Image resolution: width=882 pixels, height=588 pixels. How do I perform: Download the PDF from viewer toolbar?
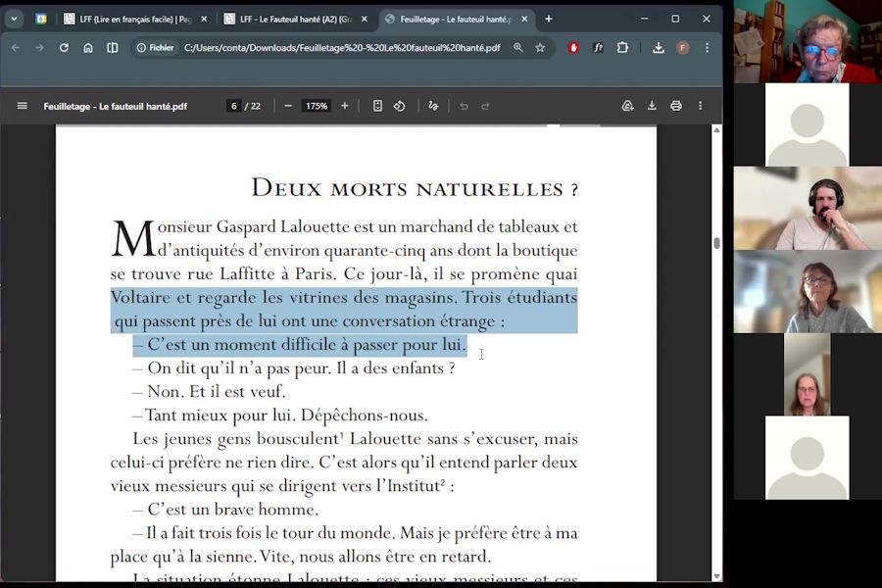point(652,106)
